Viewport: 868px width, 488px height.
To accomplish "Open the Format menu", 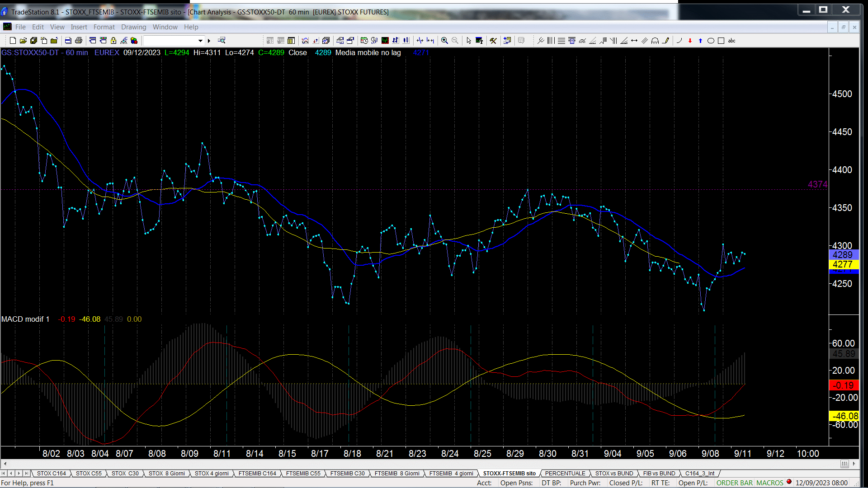I will click(x=104, y=27).
